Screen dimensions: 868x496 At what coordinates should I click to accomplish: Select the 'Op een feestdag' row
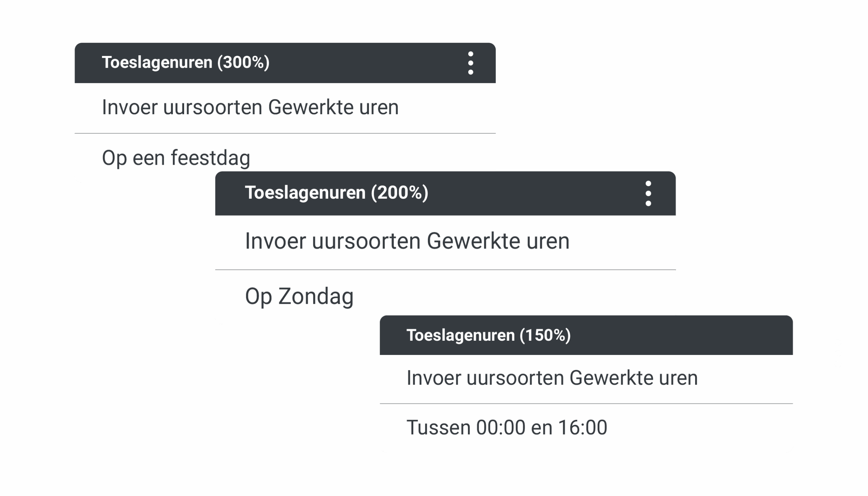(176, 158)
